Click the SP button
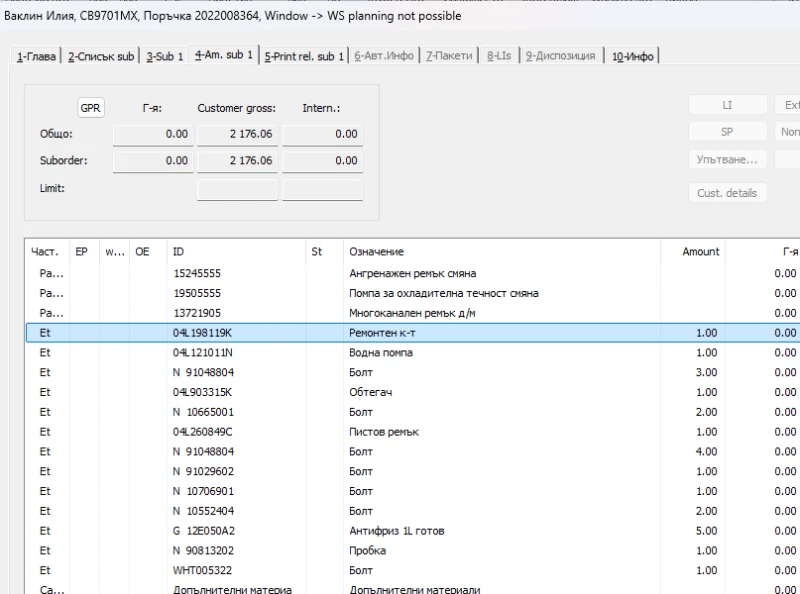The image size is (800, 594). 727,132
